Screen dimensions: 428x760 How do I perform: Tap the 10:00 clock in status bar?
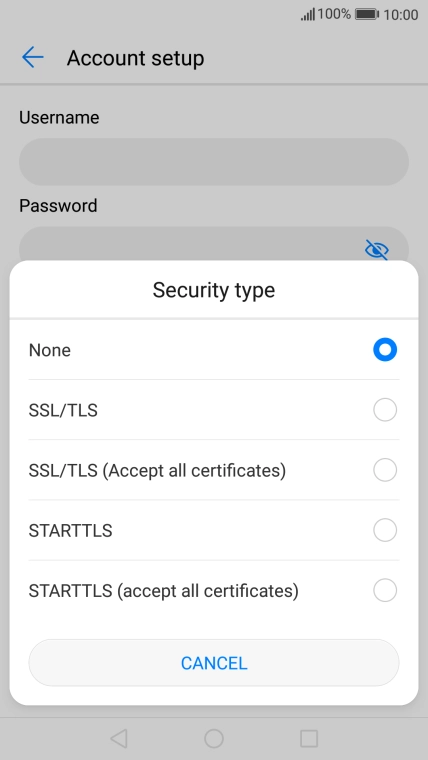[x=400, y=15]
